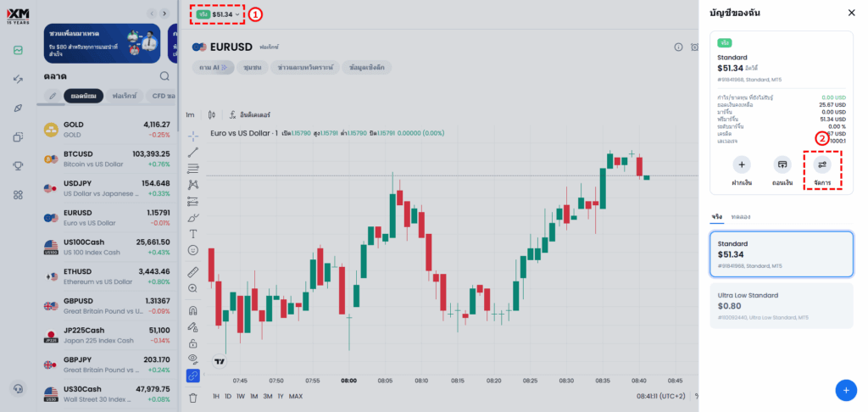This screenshot has height=412, width=868.
Task: Expand the $51.34 account balance dropdown
Action: 219,14
